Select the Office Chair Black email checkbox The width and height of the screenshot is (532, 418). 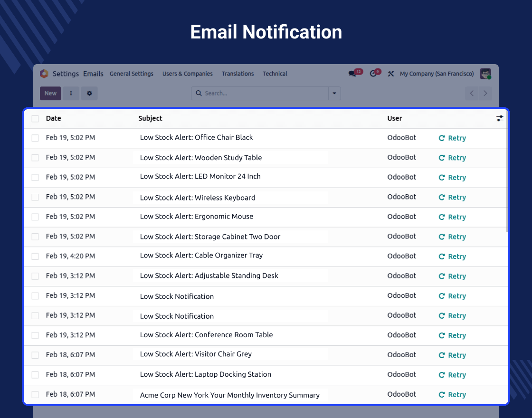point(35,138)
